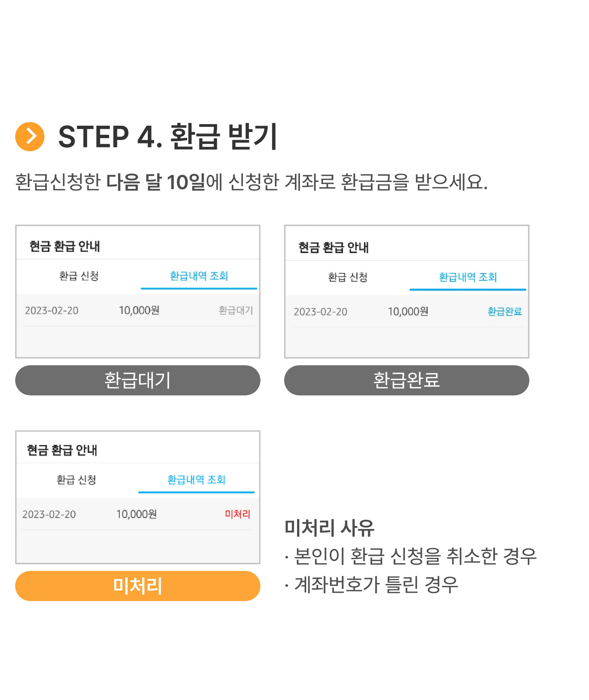
Task: Open 환급 신청 tab in 환급대기 panel
Action: (x=79, y=276)
